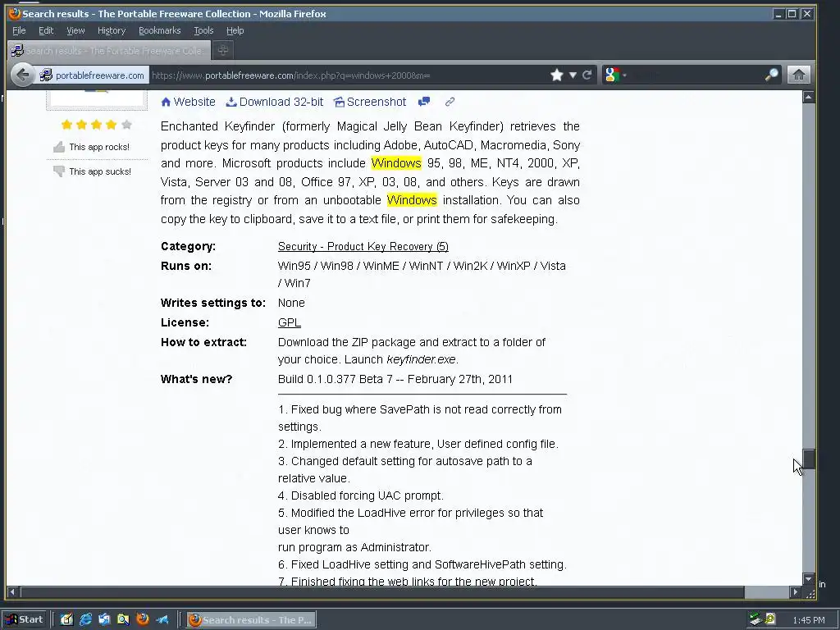Image resolution: width=840 pixels, height=630 pixels.
Task: Open the File menu
Action: [x=19, y=30]
